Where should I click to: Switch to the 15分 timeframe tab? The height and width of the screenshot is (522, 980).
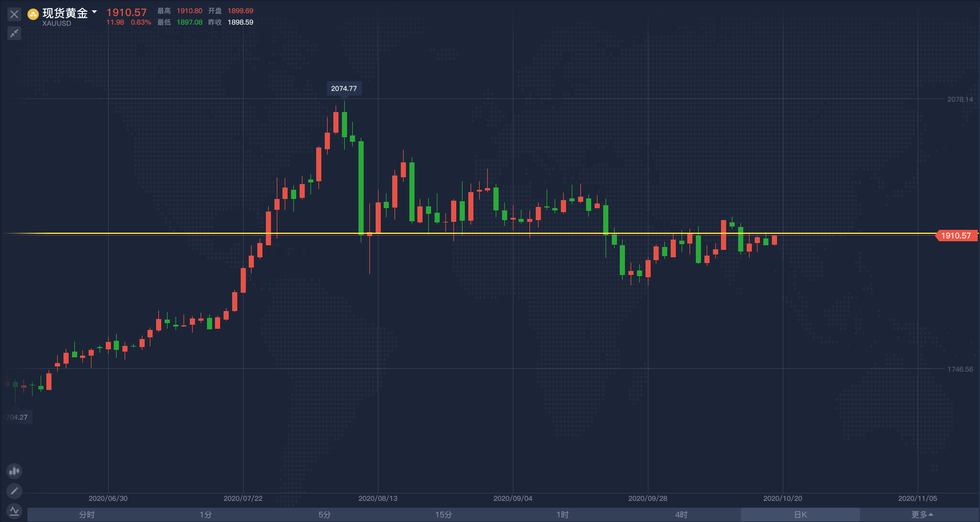coord(444,515)
